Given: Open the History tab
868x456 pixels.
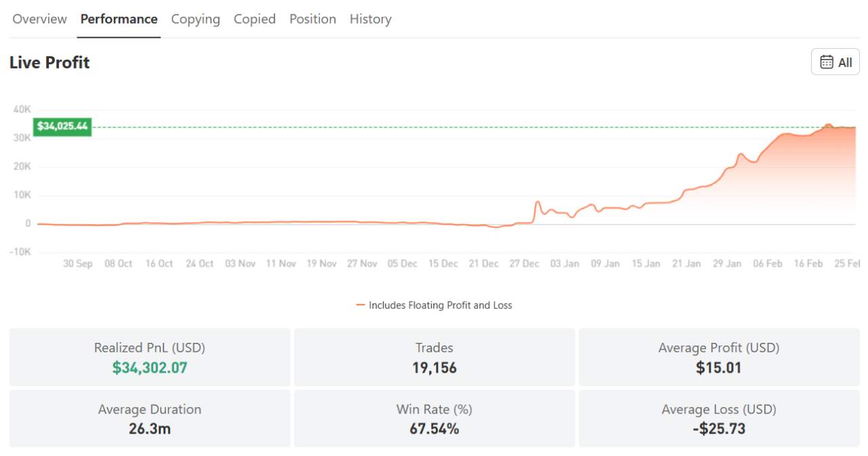Looking at the screenshot, I should tap(370, 19).
